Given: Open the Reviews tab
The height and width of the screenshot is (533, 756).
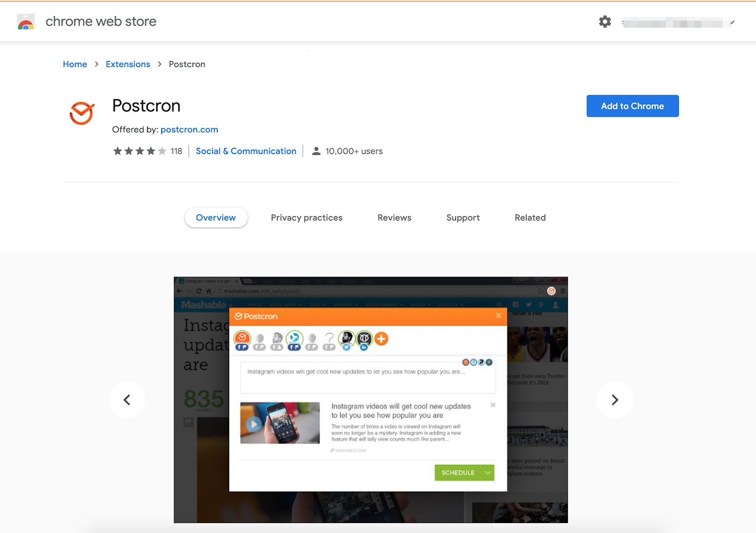Looking at the screenshot, I should (x=395, y=217).
